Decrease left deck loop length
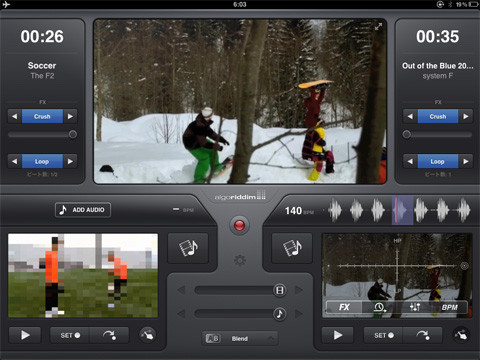 click(x=15, y=161)
